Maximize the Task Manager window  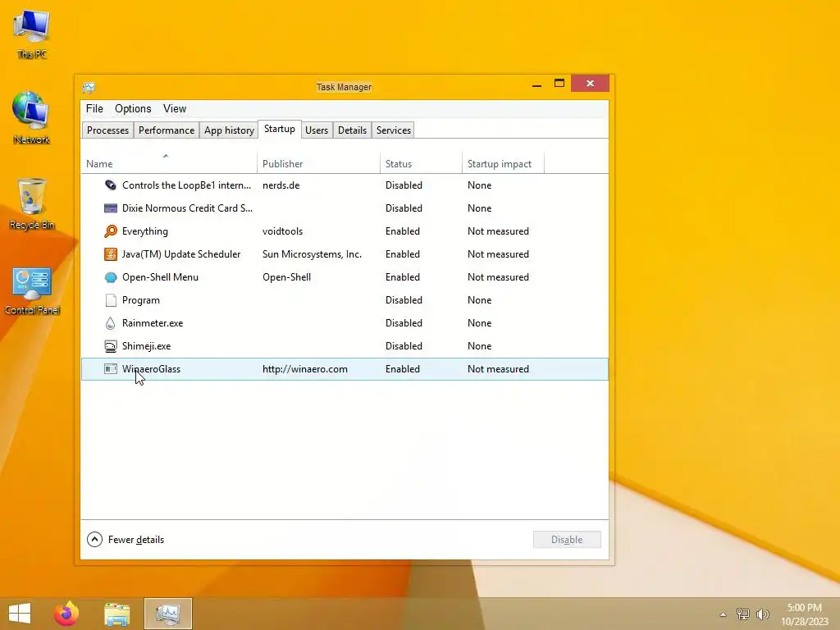click(559, 84)
